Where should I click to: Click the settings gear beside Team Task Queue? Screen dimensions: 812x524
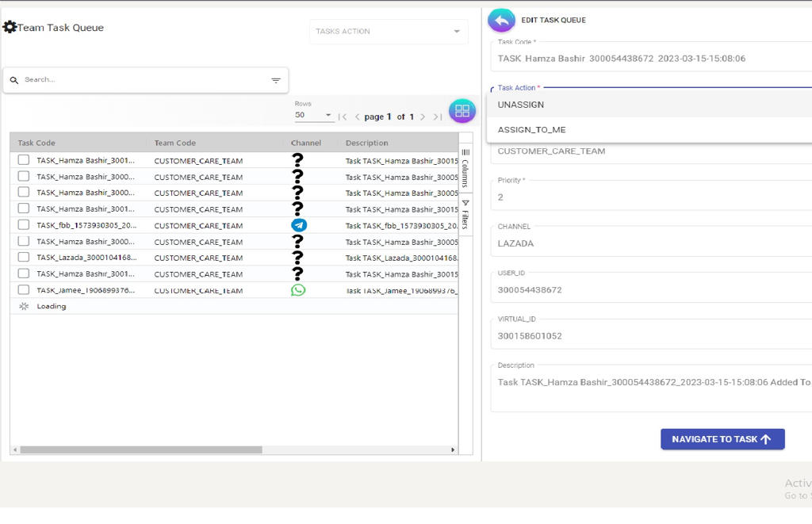point(10,28)
